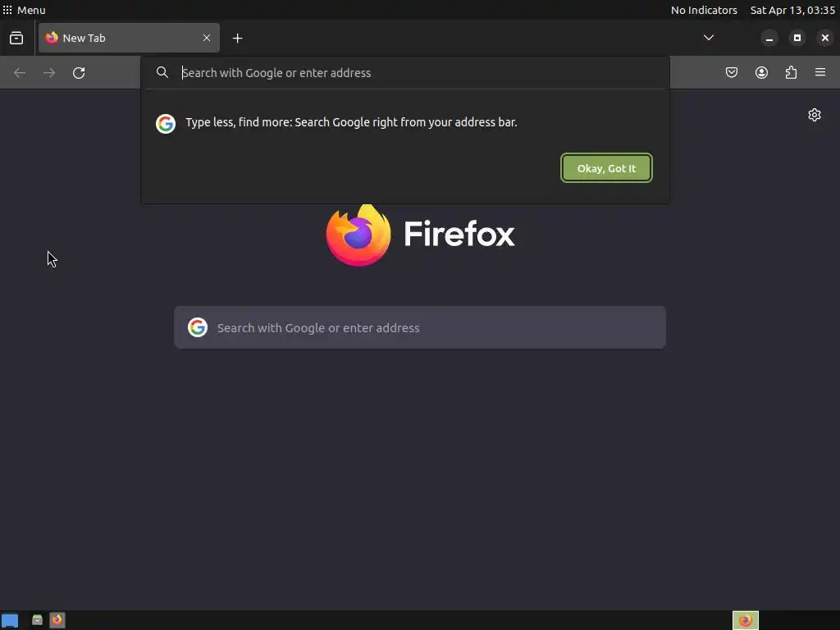The image size is (840, 630).
Task: Click the Okay, Got It button
Action: point(606,168)
